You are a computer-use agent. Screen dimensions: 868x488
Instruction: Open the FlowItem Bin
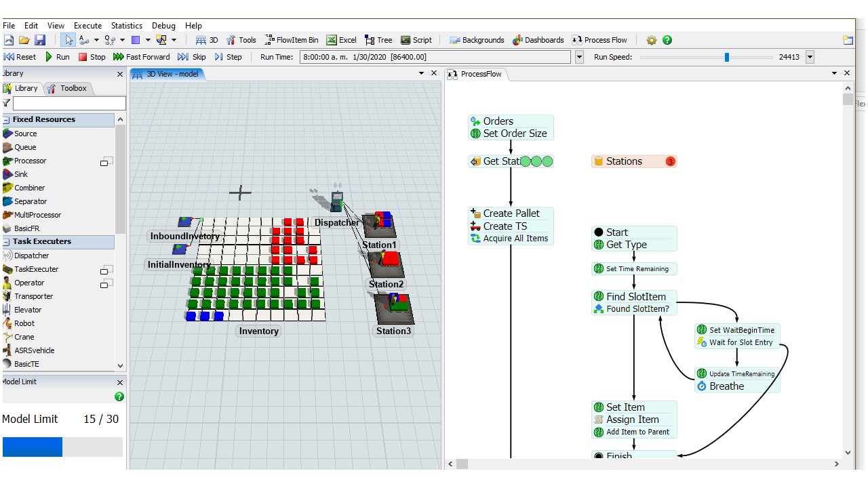pyautogui.click(x=292, y=40)
